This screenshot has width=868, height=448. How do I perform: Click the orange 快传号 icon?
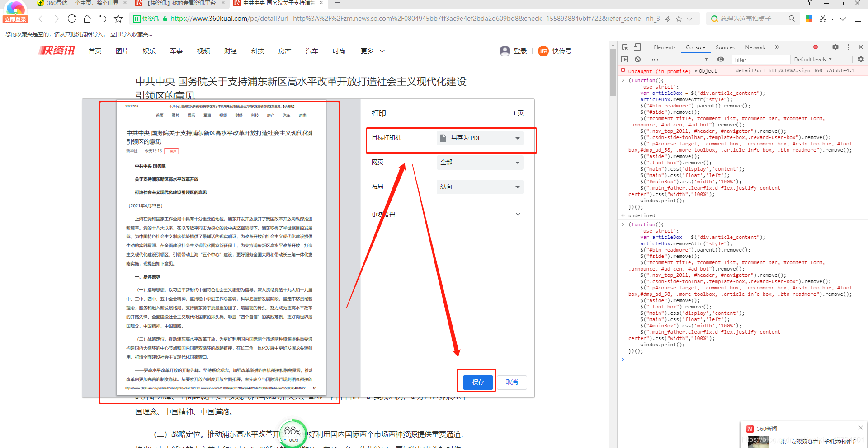pyautogui.click(x=543, y=51)
